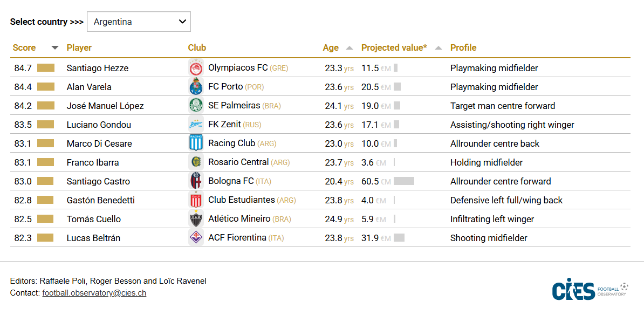644x315 pixels.
Task: Click the Player column header
Action: 79,48
